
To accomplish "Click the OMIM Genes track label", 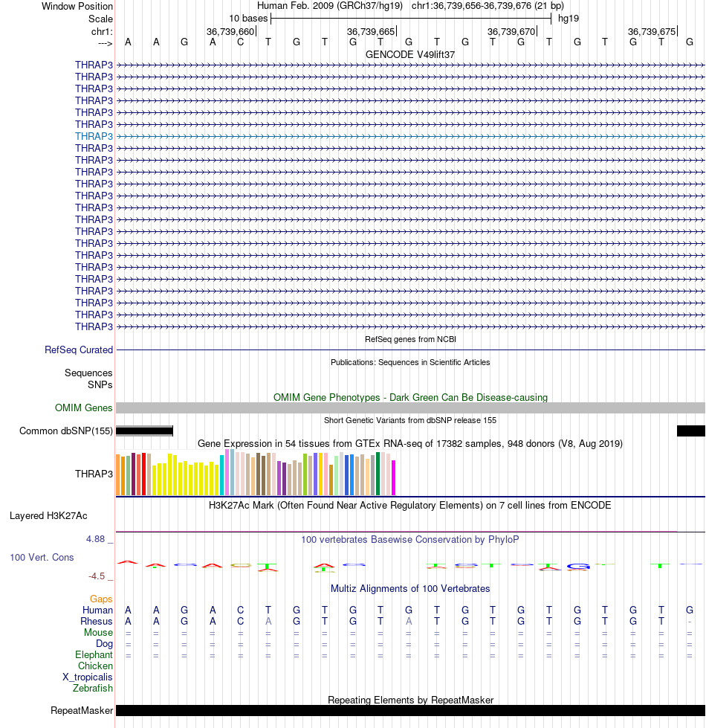I will (83, 408).
